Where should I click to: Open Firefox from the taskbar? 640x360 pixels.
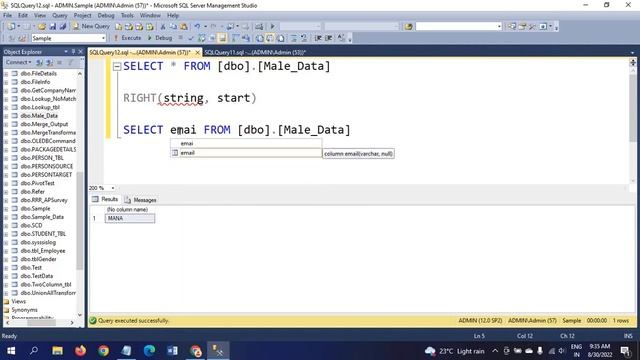point(80,351)
